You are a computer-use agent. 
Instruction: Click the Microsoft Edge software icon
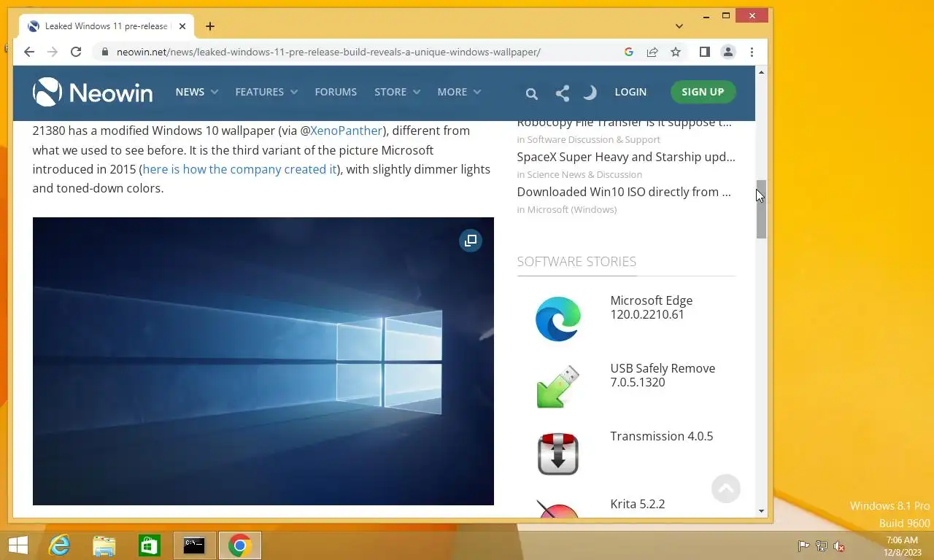click(x=558, y=319)
